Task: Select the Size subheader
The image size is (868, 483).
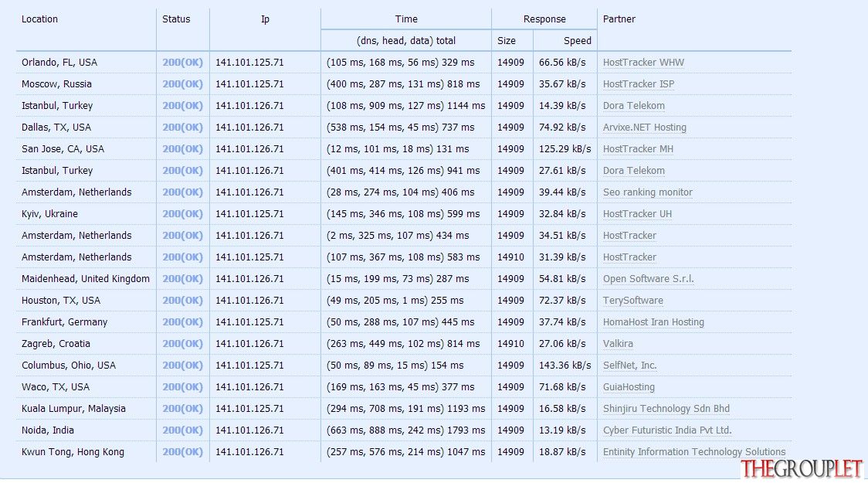Action: tap(507, 40)
